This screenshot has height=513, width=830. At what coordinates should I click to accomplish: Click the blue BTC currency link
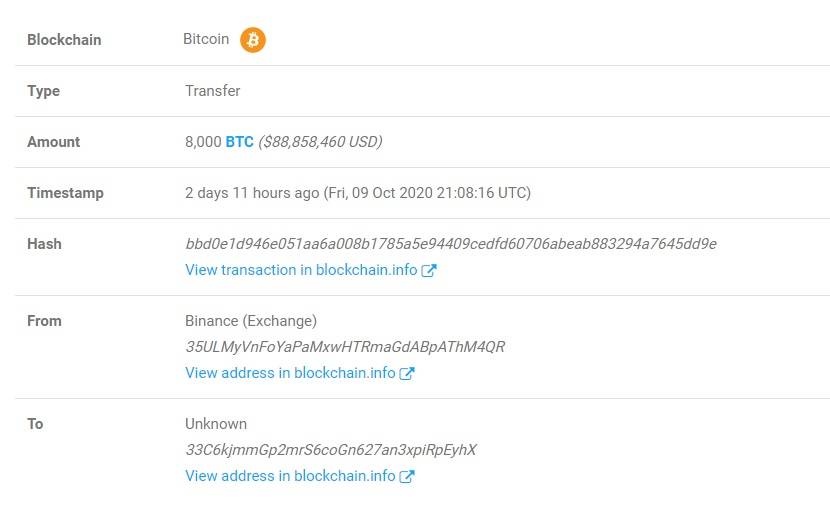(239, 142)
